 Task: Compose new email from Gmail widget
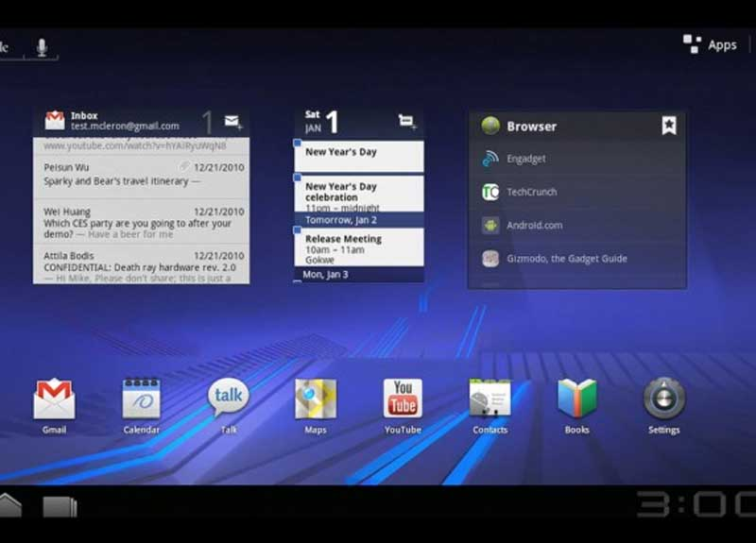coord(232,122)
